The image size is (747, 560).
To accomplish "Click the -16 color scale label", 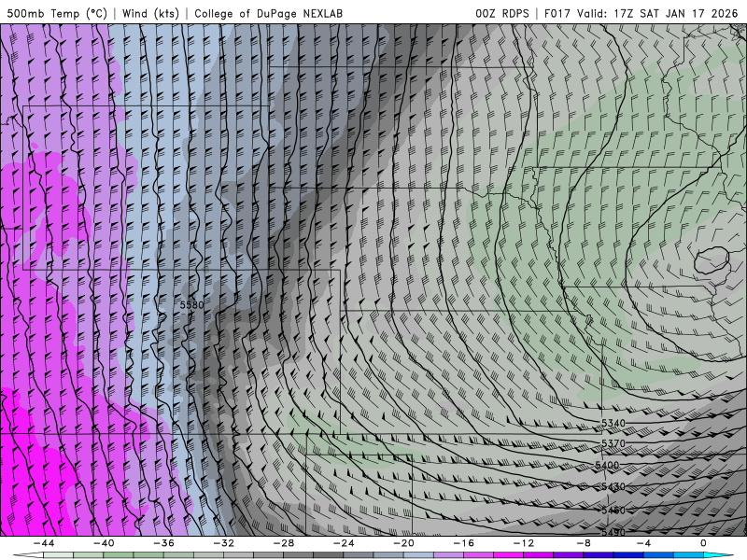I will point(464,543).
